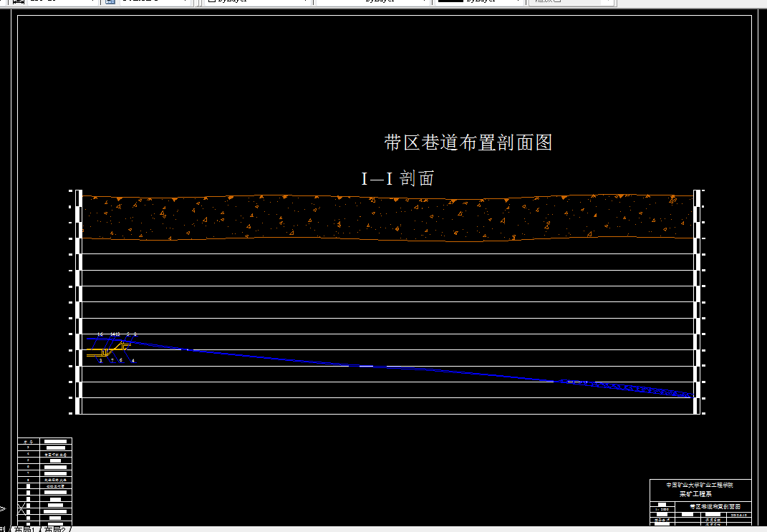This screenshot has height=532, width=767.
Task: Toggle the layer on/off lightbulb in layer control
Action: (x=123, y=2)
